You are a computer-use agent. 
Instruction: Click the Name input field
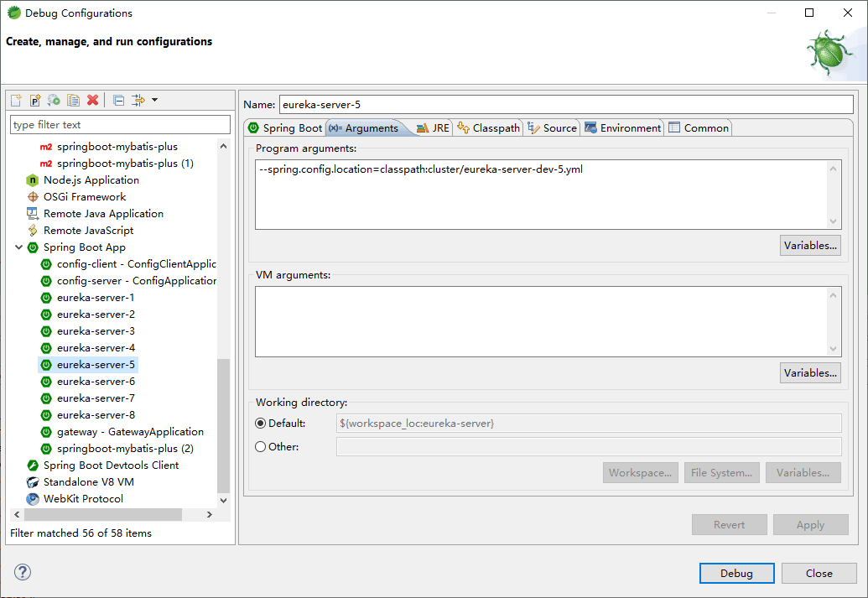[x=566, y=105]
